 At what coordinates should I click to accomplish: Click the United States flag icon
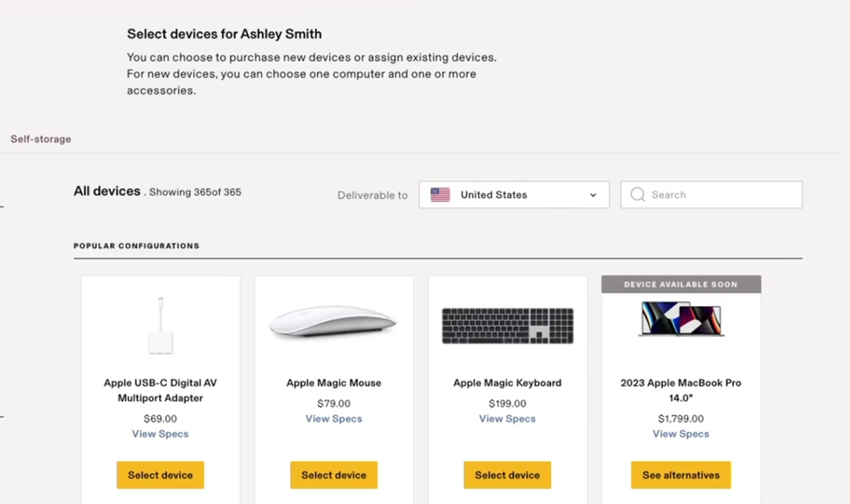pyautogui.click(x=441, y=195)
